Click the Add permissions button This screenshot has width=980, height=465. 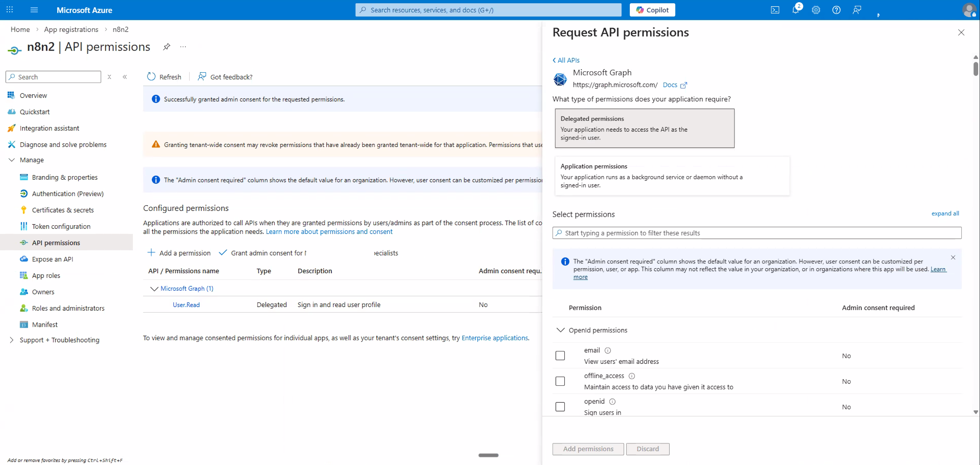(x=588, y=449)
